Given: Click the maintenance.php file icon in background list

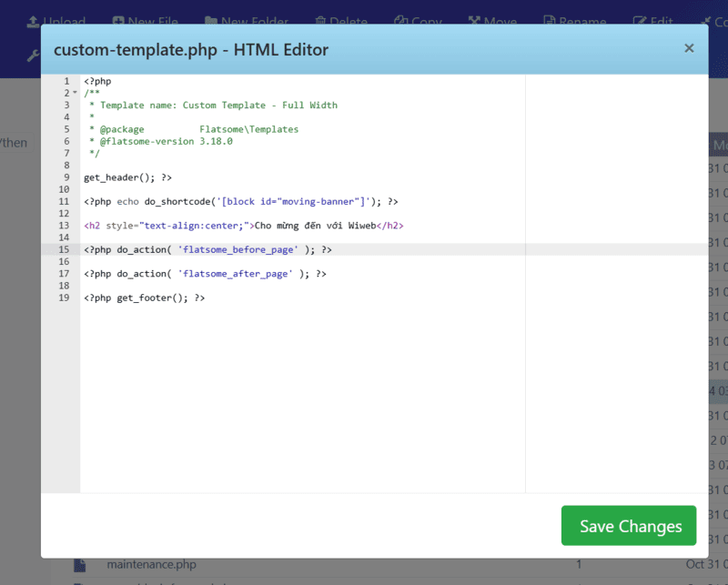Looking at the screenshot, I should coord(80,565).
